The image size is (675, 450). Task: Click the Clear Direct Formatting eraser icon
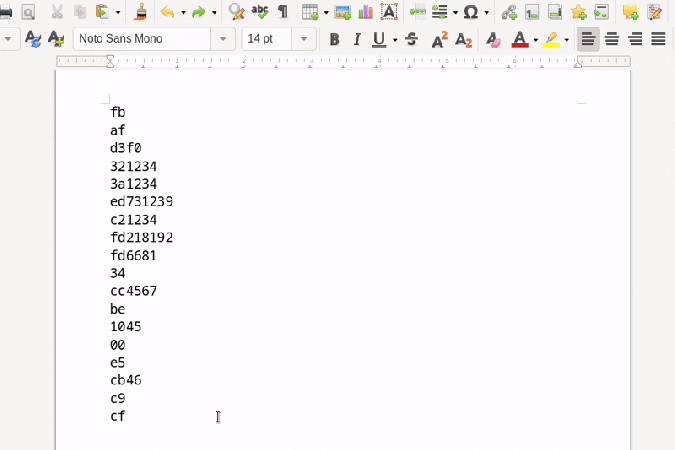pos(493,40)
